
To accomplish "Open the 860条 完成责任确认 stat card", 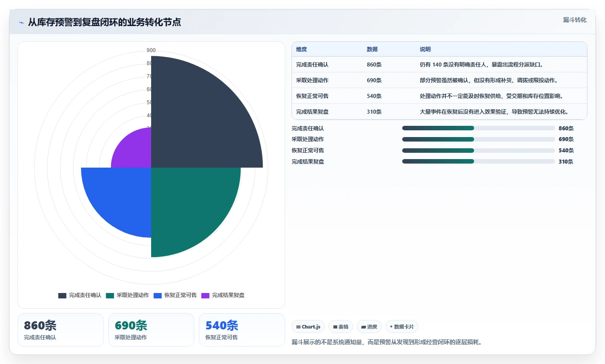I will [x=61, y=330].
